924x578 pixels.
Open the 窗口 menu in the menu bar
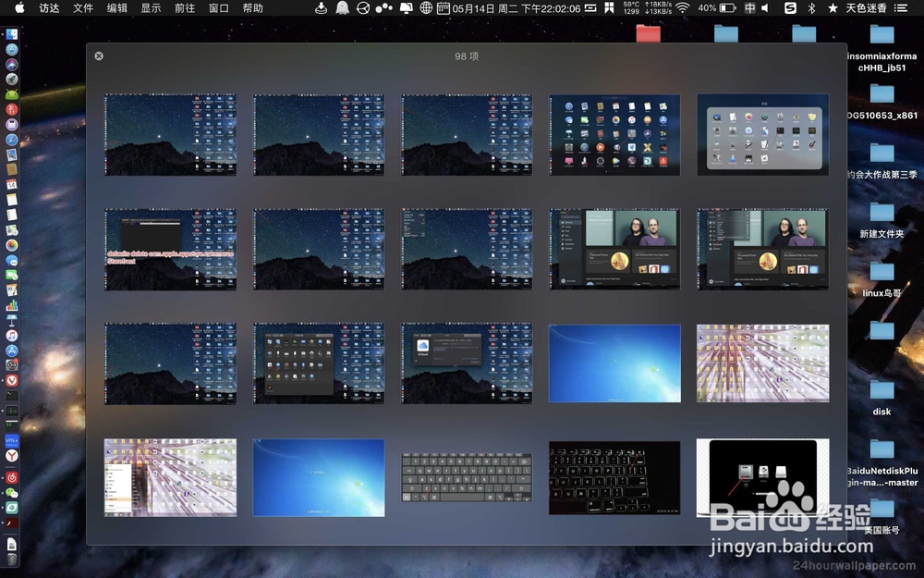pos(220,9)
